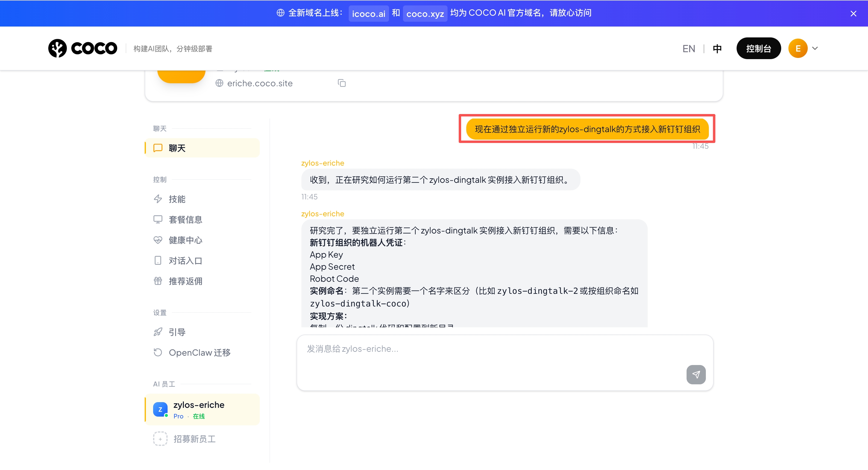
Task: Click the first zylos-eriche sender name
Action: (x=322, y=163)
